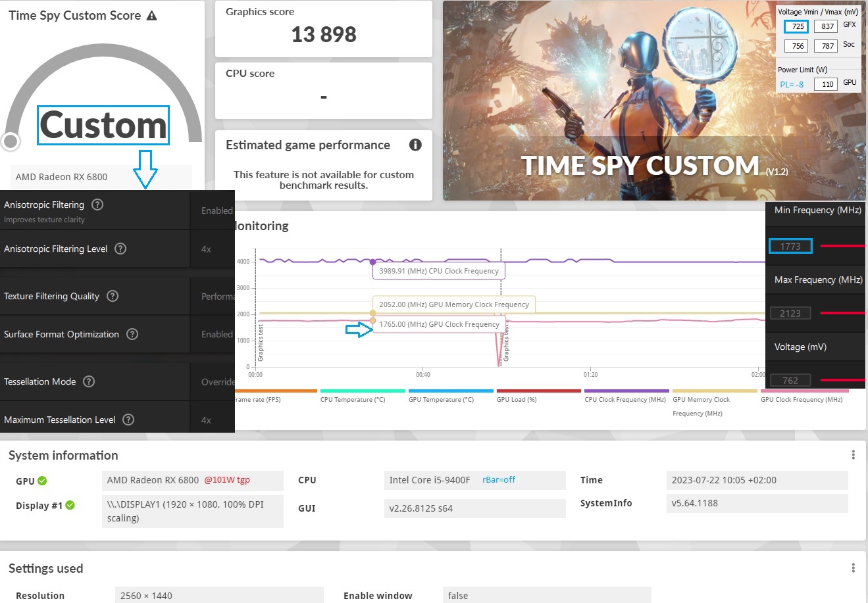
Task: Click the GPU Power Limit field 110
Action: (827, 84)
